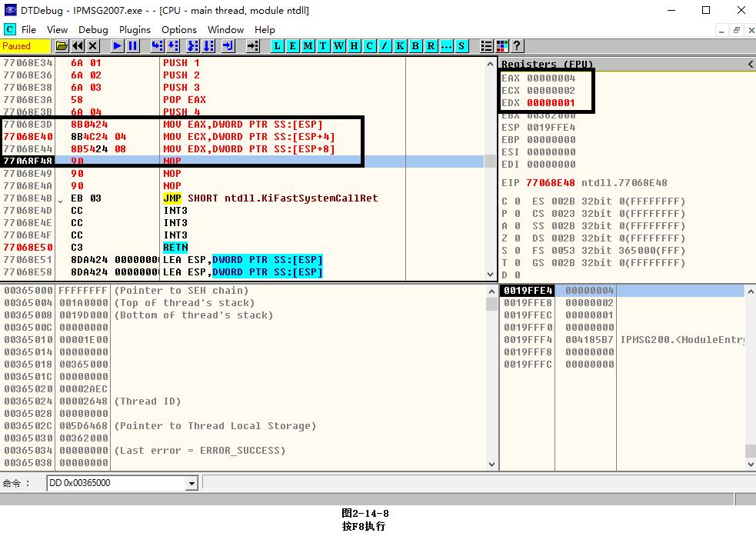Viewport: 756px width, 533px height.
Task: Open Memory map via M button
Action: (308, 46)
